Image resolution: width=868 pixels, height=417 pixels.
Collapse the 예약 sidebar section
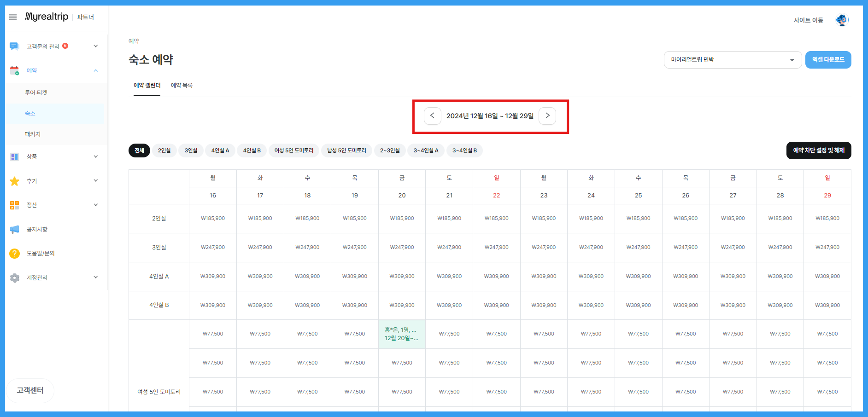click(x=95, y=70)
